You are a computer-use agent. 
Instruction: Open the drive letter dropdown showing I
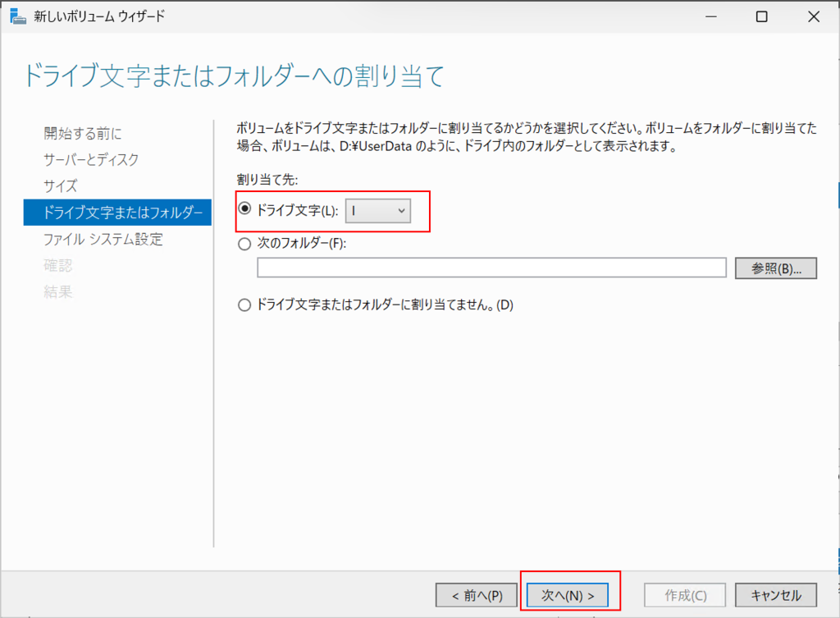[x=377, y=211]
